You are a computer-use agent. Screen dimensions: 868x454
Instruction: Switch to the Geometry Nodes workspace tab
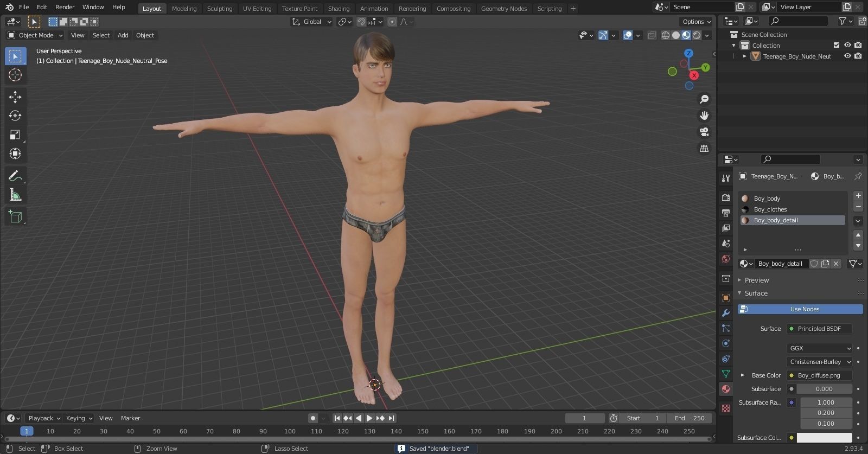[x=504, y=9]
